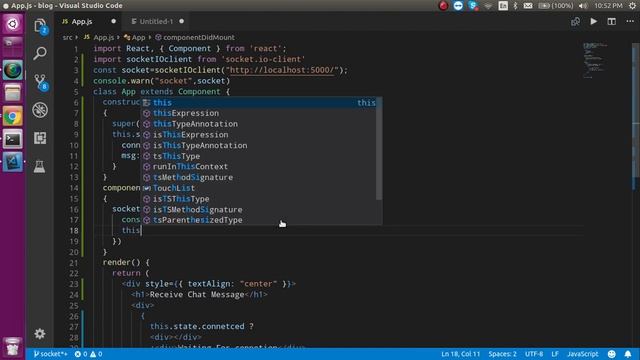Click Ln 18, Col 11 in status bar

pos(460,354)
